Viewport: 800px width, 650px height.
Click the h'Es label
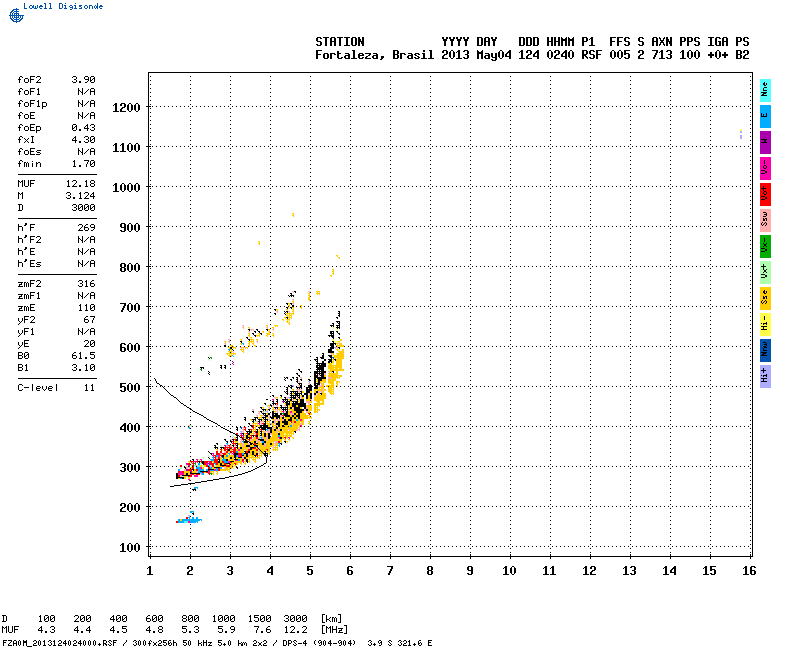click(x=29, y=264)
